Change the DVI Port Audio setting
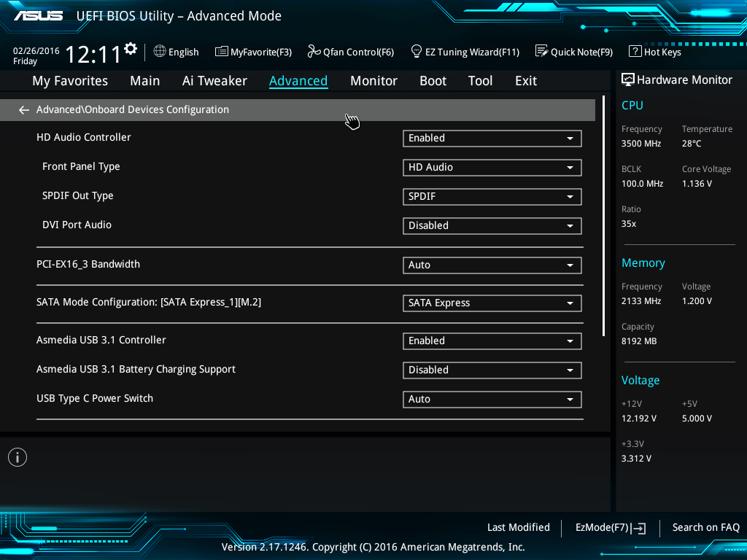 click(492, 225)
